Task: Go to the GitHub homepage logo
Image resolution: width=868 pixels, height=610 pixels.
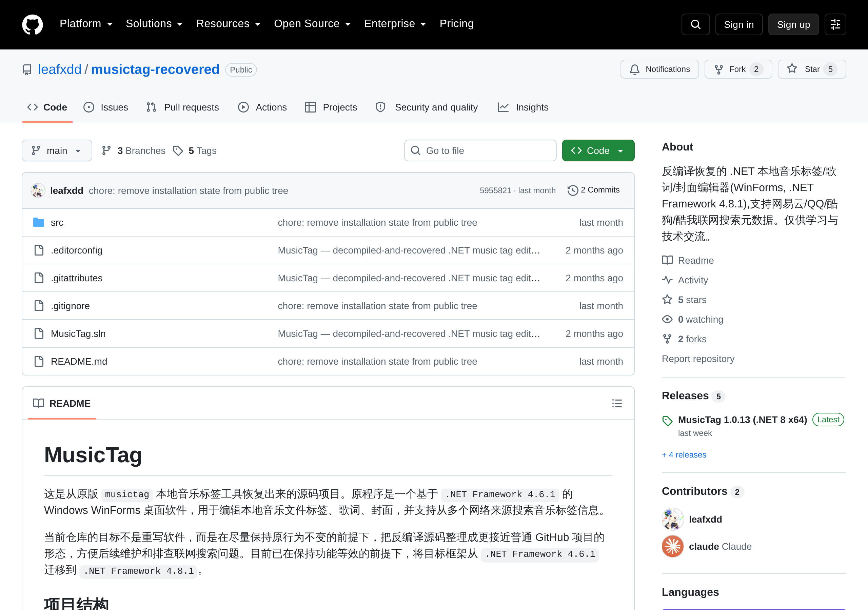Action: pos(33,24)
